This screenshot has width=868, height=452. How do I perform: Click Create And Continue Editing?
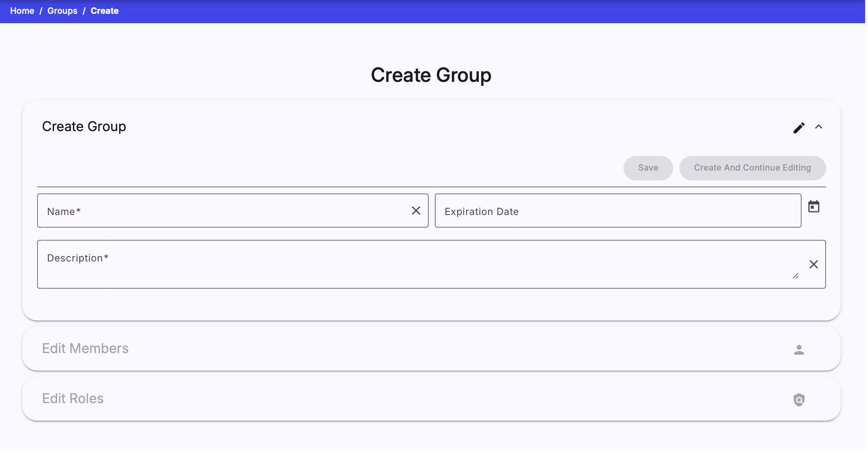[752, 168]
